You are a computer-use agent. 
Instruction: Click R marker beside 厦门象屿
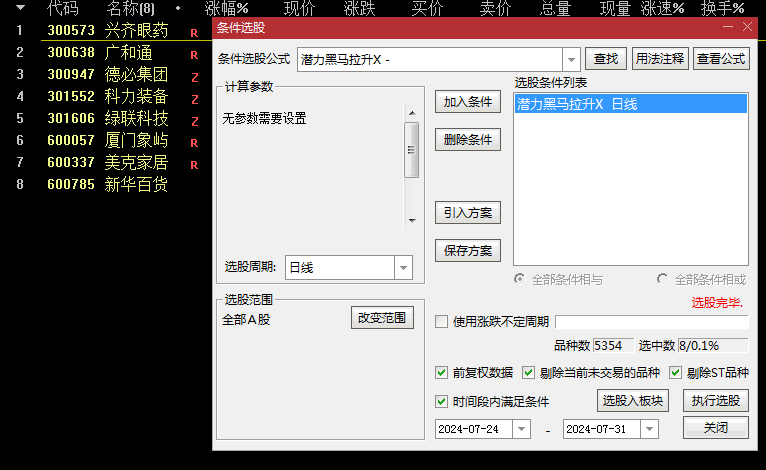click(x=194, y=143)
